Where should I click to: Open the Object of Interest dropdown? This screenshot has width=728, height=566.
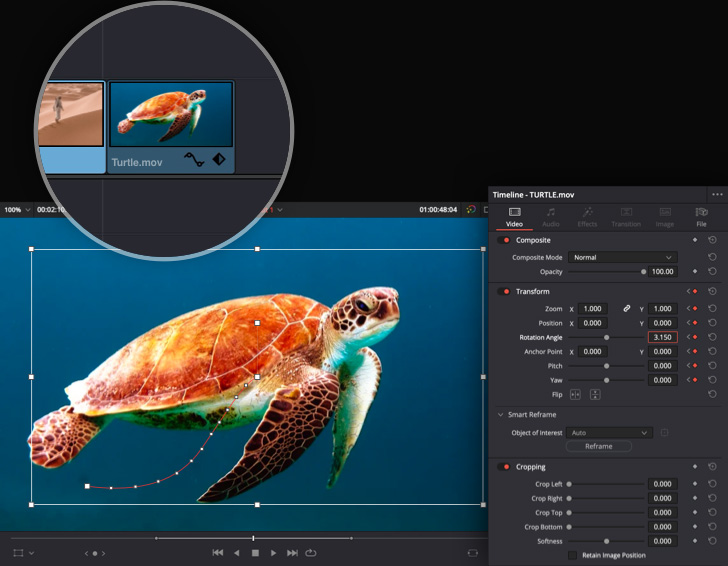609,433
